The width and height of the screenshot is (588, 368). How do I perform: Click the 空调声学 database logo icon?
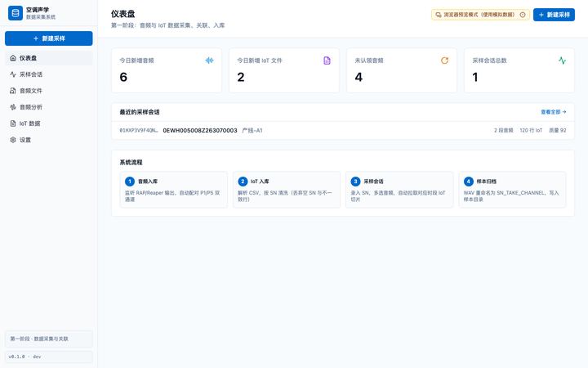[x=16, y=13]
